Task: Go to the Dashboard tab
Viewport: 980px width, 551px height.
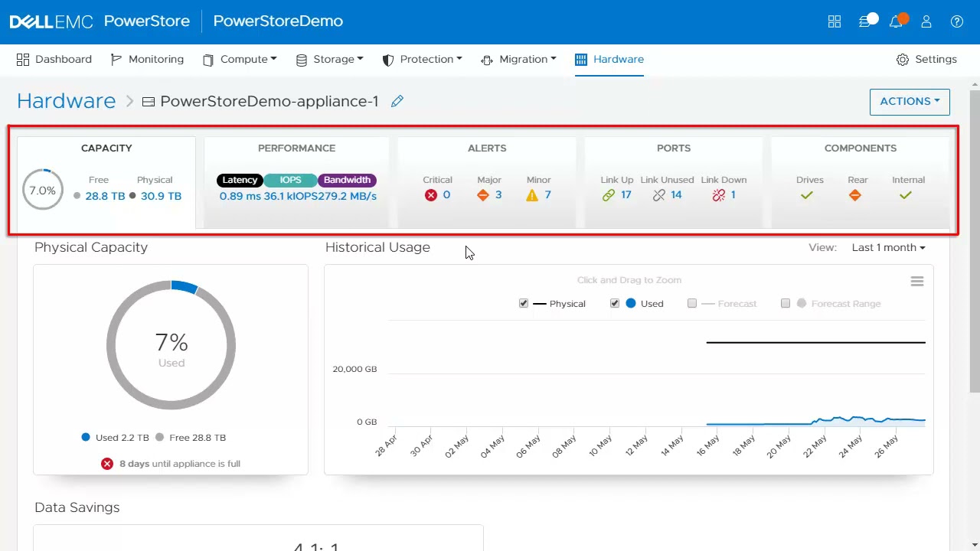Action: [54, 60]
